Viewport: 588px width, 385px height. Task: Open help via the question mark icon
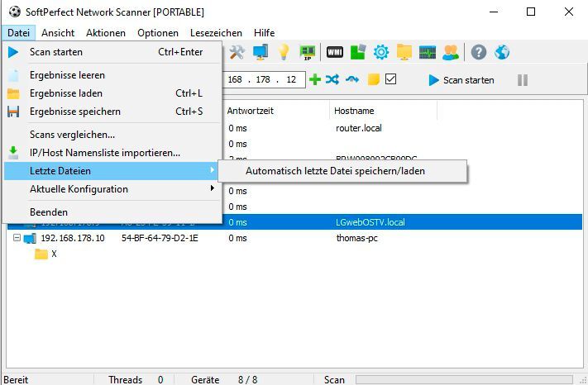tap(479, 52)
